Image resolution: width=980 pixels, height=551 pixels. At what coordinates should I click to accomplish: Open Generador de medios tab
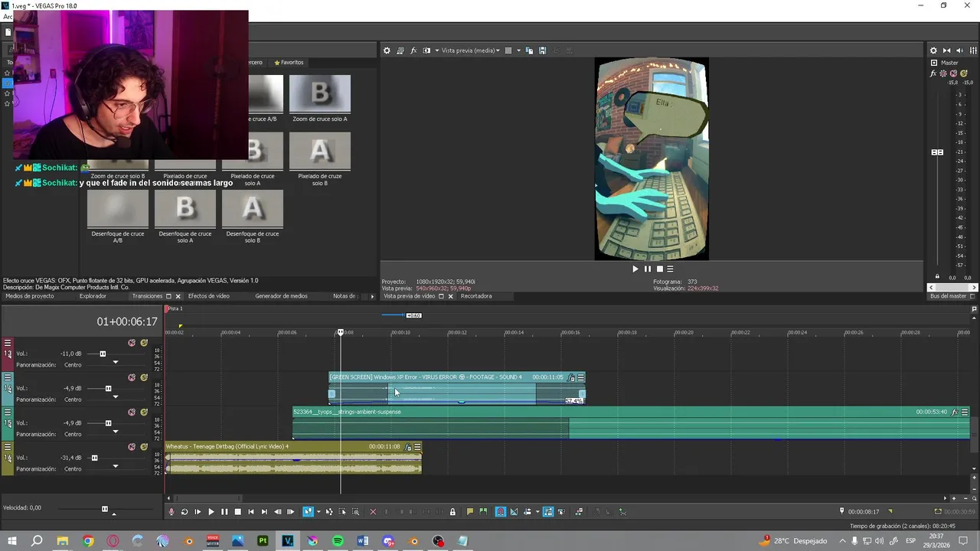[281, 296]
